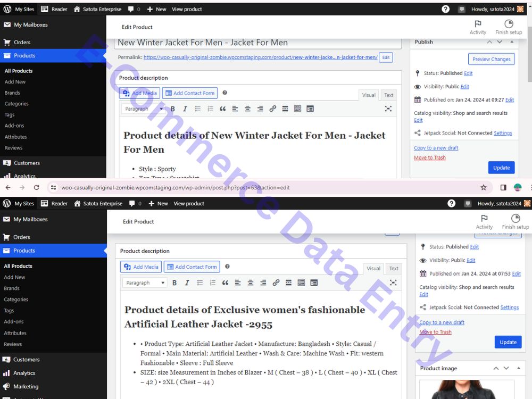The height and width of the screenshot is (399, 532).
Task: Select Categories submenu in top sidebar
Action: [16, 104]
